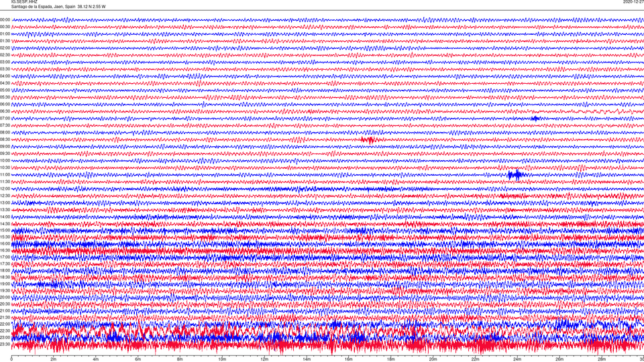Click the small blue burst on the 07:00 trace
Image resolution: width=644 pixels, height=362 pixels.
(535, 119)
